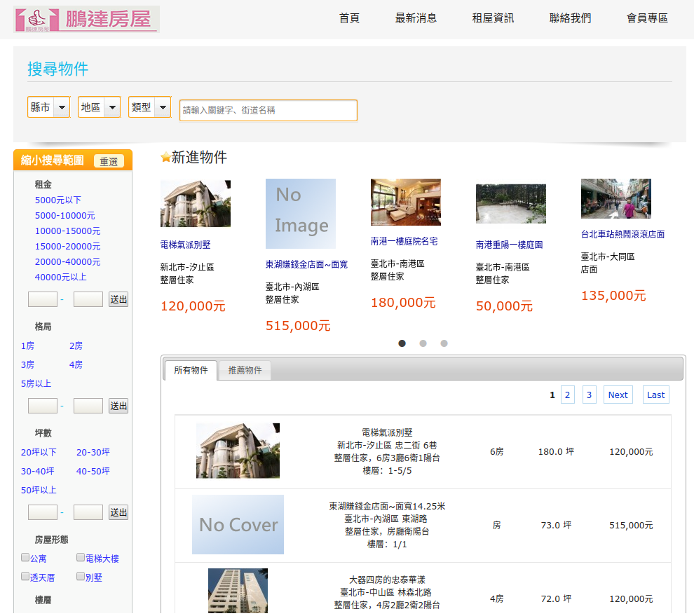Filter size by 30-40坪
The image size is (694, 616).
point(38,472)
